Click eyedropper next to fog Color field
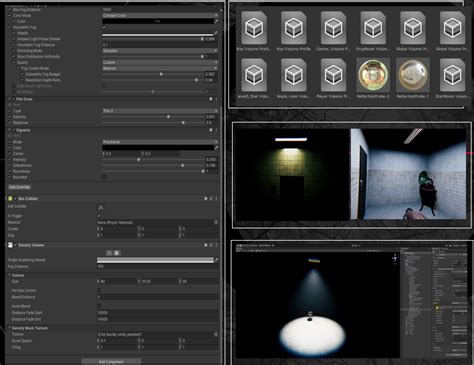This screenshot has width=474, height=365. [216, 21]
